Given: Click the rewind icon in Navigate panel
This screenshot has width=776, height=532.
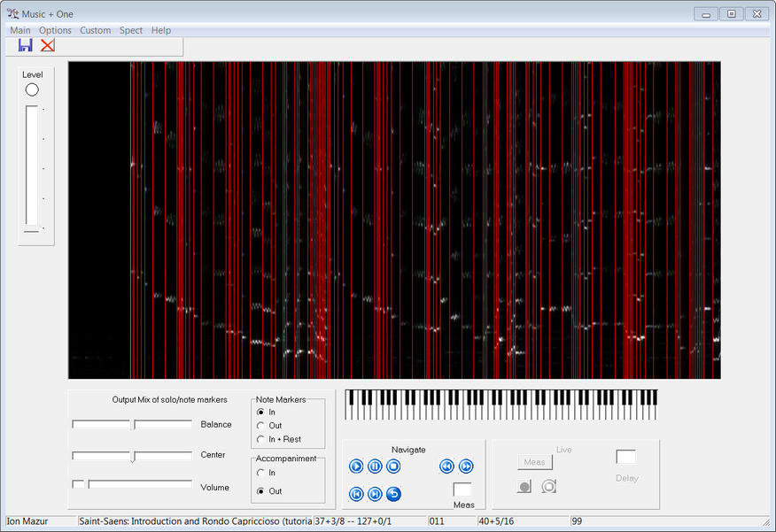Looking at the screenshot, I should click(x=446, y=466).
